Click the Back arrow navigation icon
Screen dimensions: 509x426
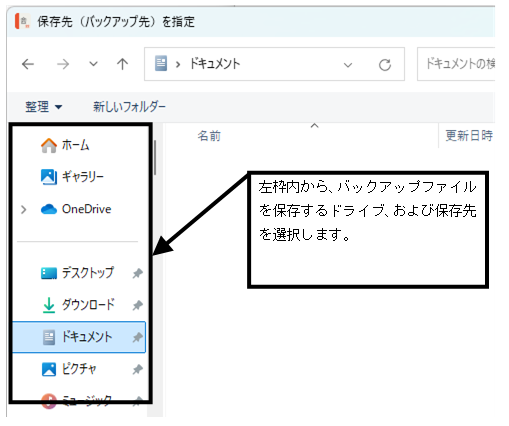[x=28, y=64]
